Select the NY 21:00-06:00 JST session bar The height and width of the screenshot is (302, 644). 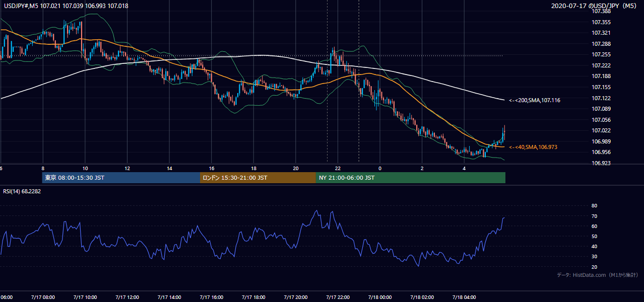click(411, 178)
